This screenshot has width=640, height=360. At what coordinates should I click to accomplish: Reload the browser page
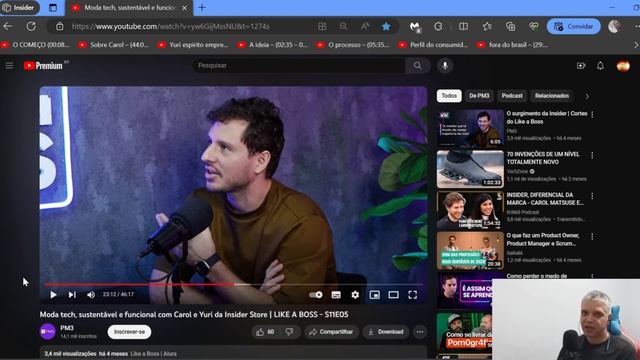[x=31, y=27]
